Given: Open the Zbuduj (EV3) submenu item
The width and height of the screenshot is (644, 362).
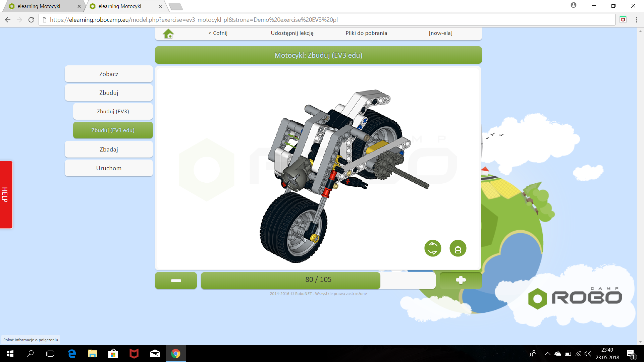Looking at the screenshot, I should click(113, 111).
